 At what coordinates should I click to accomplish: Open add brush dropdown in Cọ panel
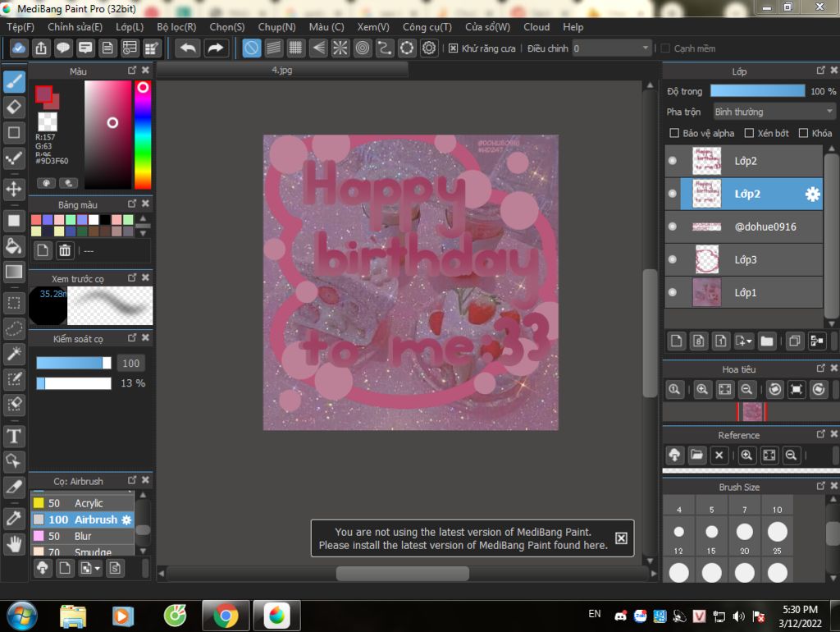[90, 568]
